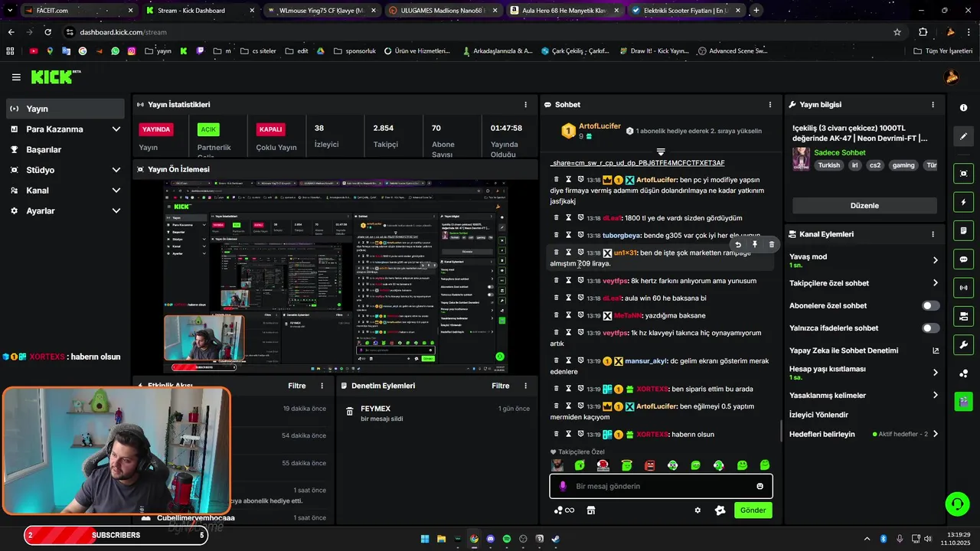Click the İzleyici Yönlendir option
This screenshot has height=551, width=980.
click(x=818, y=415)
